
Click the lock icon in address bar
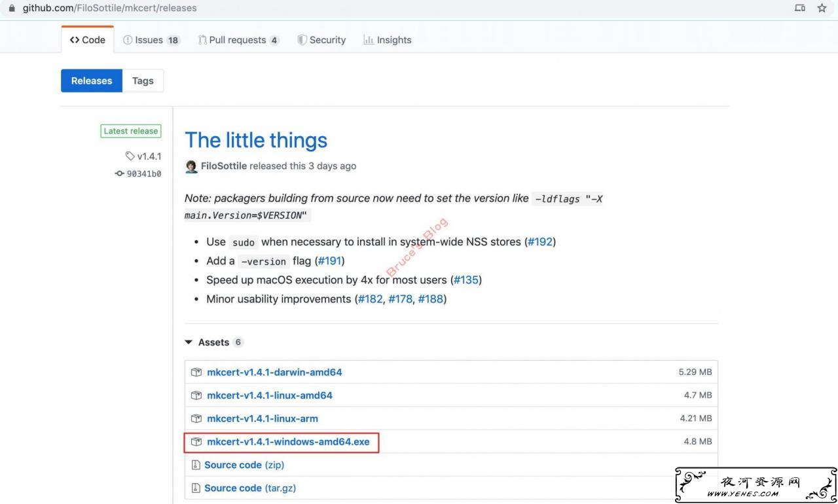pos(11,8)
